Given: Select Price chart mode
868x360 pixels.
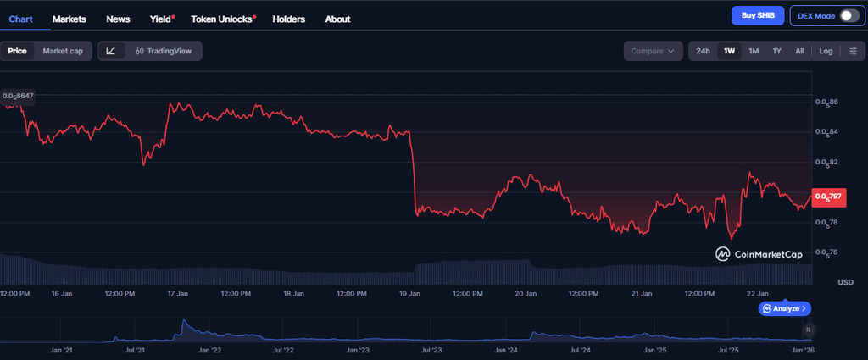Looking at the screenshot, I should click(18, 51).
